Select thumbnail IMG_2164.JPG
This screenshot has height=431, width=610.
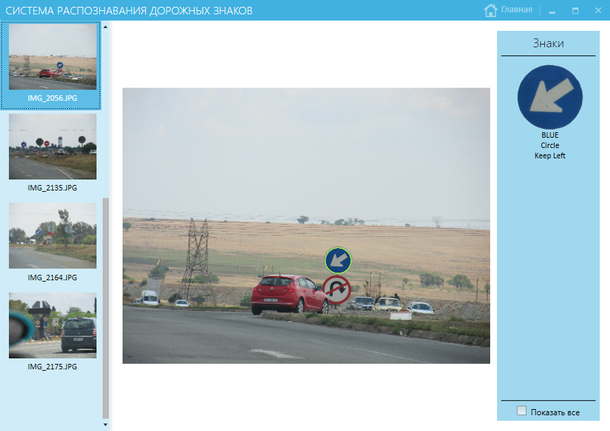pos(53,236)
